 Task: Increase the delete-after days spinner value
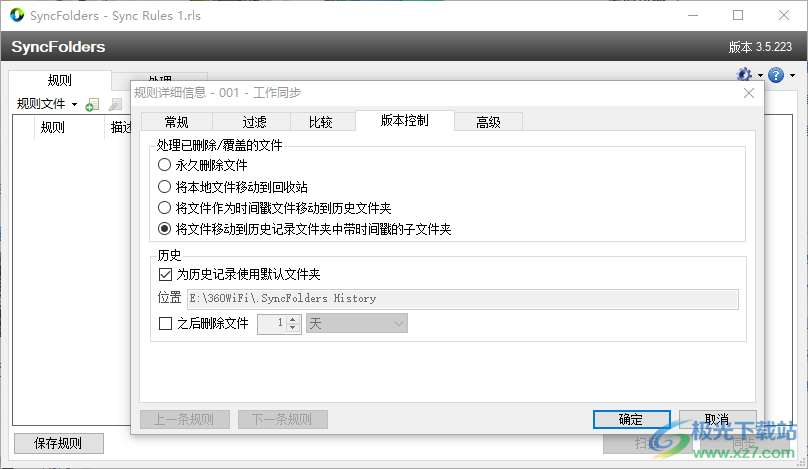pos(293,320)
